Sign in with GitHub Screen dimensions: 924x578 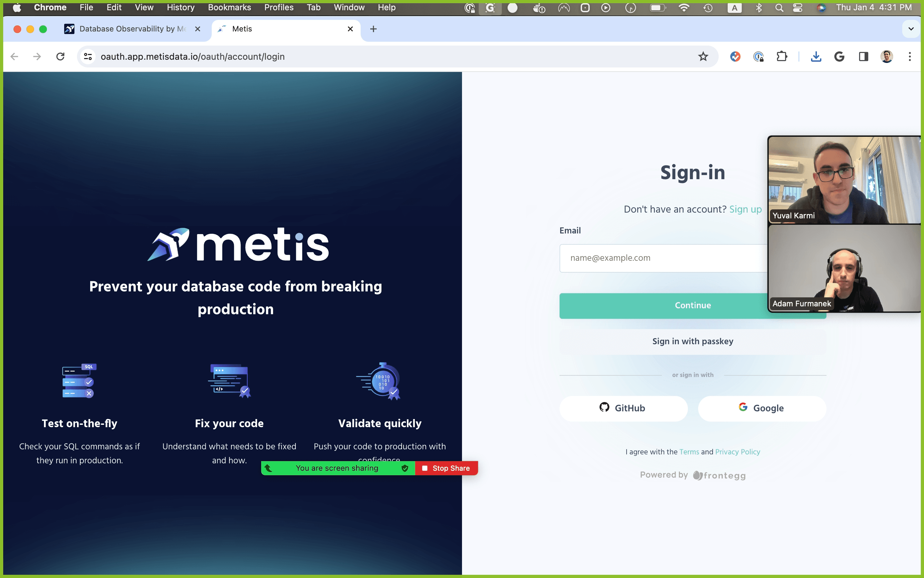tap(623, 408)
